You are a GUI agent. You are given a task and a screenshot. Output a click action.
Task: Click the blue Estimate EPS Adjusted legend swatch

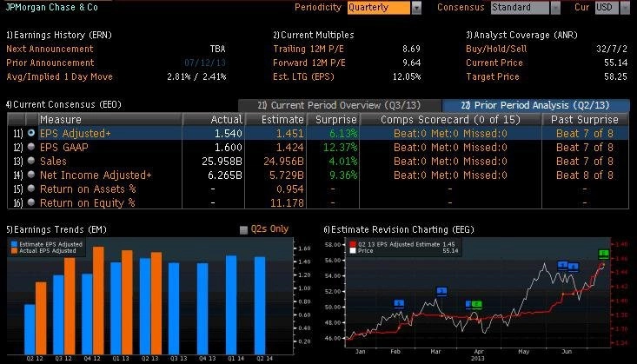click(14, 244)
